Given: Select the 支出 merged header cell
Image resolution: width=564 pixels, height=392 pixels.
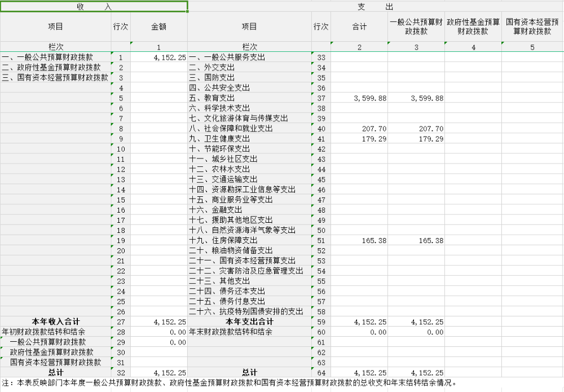Looking at the screenshot, I should pyautogui.click(x=375, y=7).
